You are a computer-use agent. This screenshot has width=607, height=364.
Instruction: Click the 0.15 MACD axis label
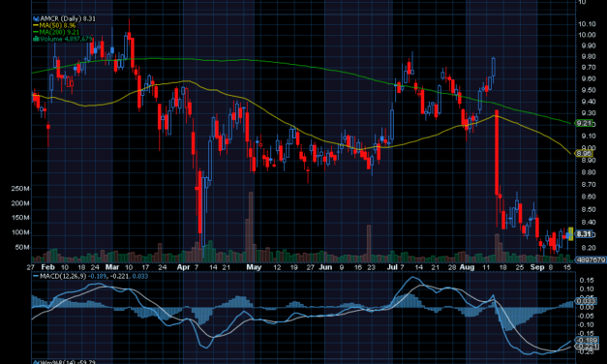(x=587, y=280)
